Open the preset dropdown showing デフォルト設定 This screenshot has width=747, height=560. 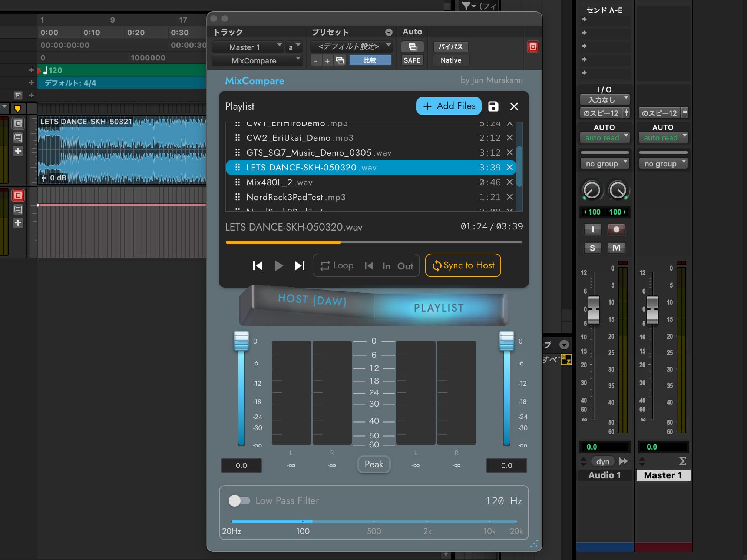pos(351,47)
